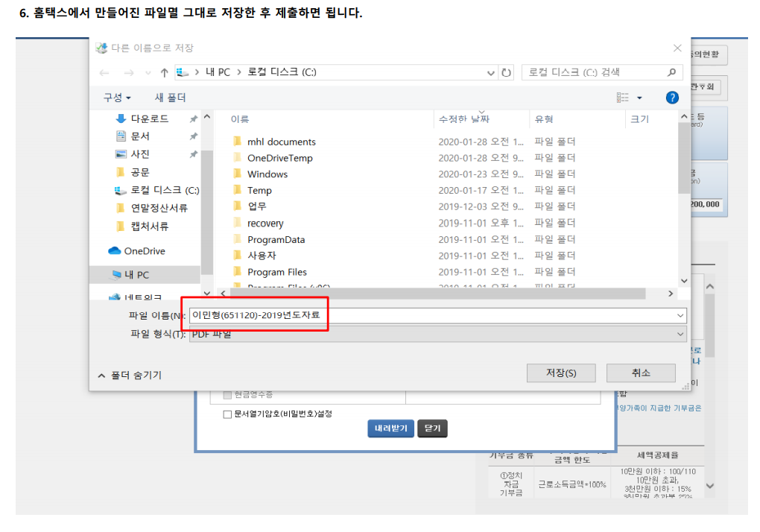
Task: Select 내 PC in the navigation pane
Action: (x=136, y=275)
